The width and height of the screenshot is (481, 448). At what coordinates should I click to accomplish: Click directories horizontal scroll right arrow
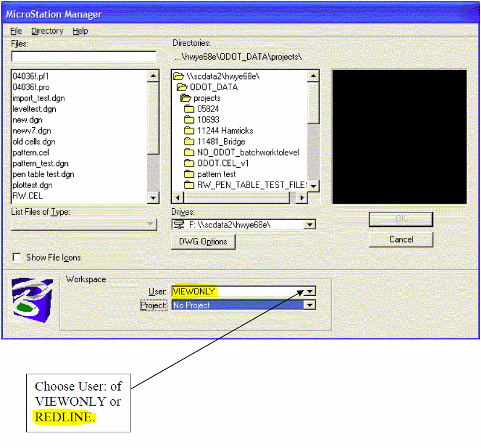(x=302, y=198)
